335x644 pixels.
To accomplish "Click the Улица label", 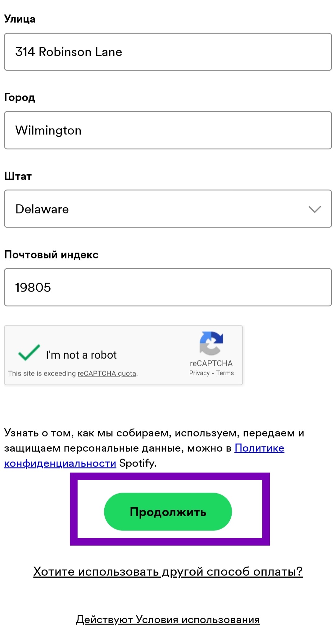I will tap(20, 19).
